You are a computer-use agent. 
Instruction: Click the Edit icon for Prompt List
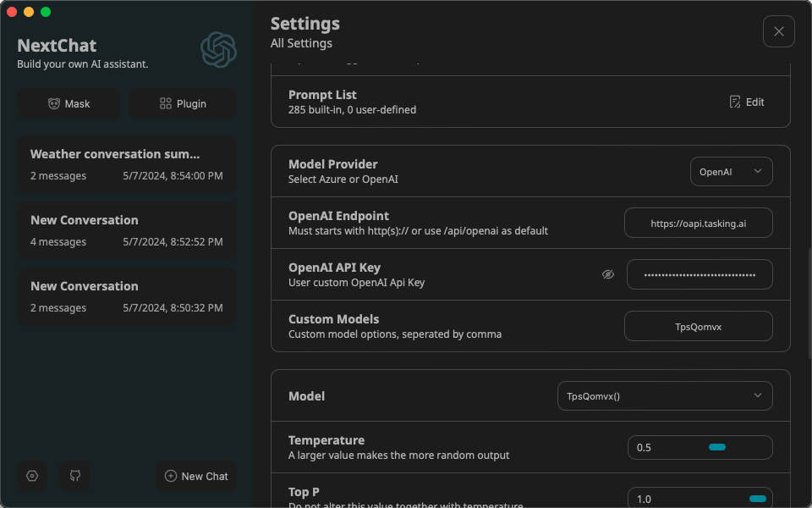[x=746, y=101]
